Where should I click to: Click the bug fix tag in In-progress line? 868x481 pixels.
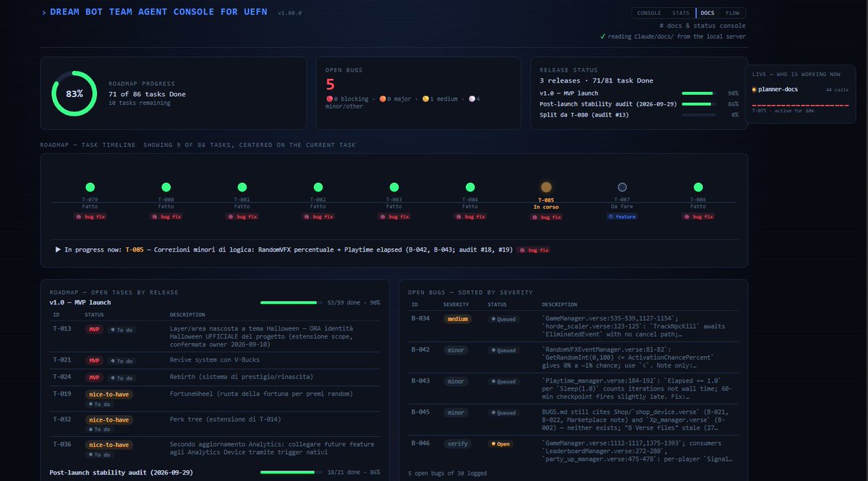click(x=533, y=250)
